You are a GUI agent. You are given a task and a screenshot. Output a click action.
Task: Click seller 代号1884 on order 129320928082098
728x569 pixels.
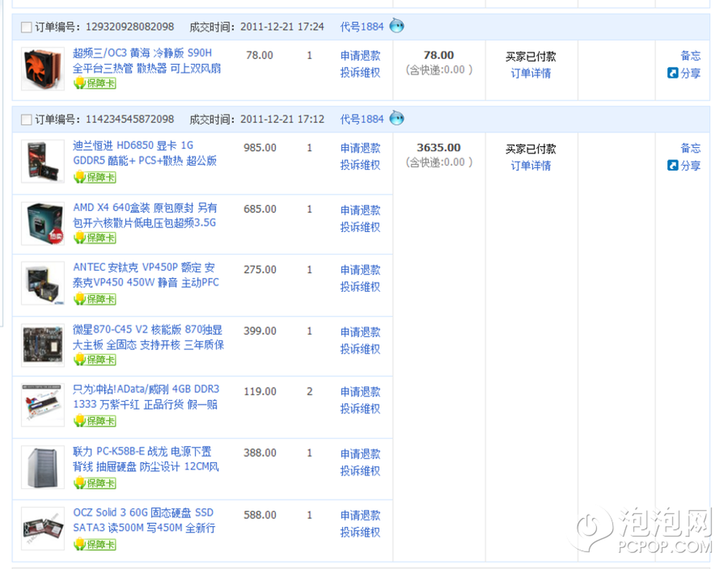(362, 27)
